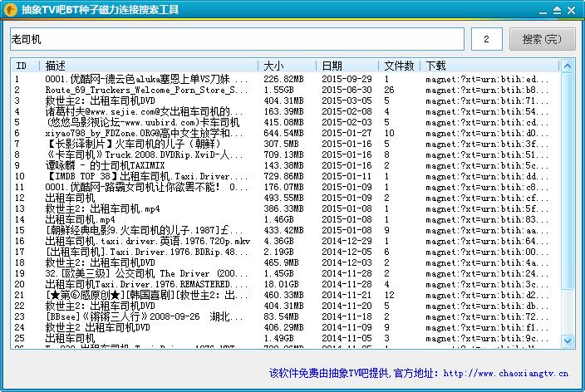Select row 1 优酷网-德云色 entry

(x=285, y=79)
